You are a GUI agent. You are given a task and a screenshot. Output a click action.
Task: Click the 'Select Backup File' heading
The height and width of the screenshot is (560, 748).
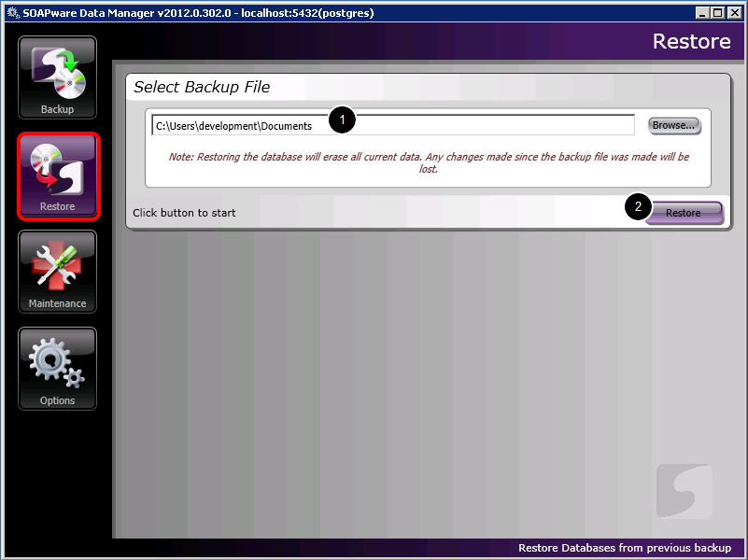point(202,87)
